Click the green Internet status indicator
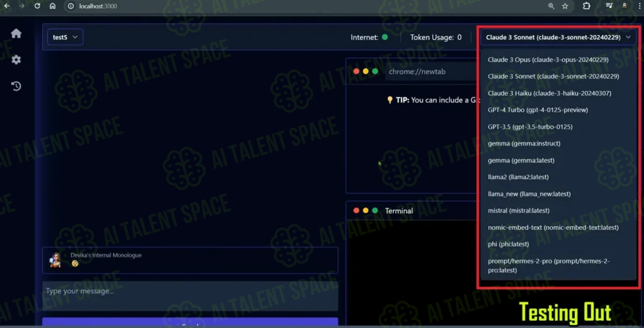The image size is (644, 328). 385,37
